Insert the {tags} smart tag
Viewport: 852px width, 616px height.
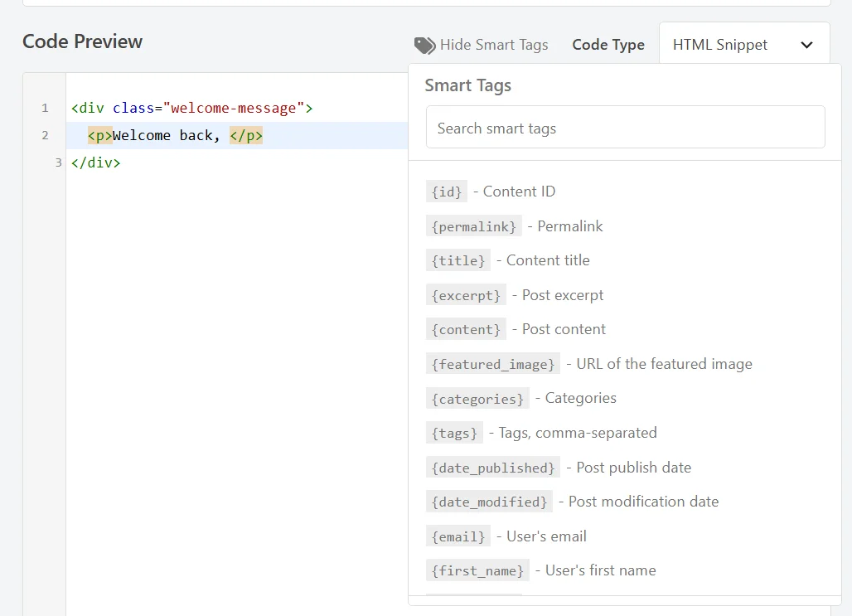tap(454, 434)
